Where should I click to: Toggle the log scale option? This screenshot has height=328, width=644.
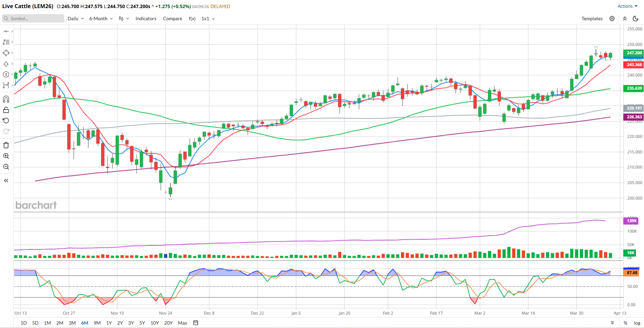pos(637,323)
